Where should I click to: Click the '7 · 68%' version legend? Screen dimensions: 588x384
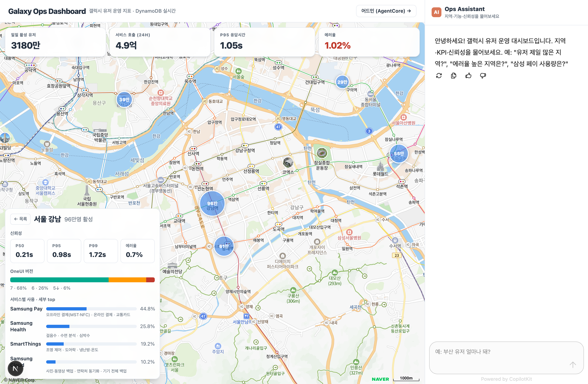[x=18, y=288]
